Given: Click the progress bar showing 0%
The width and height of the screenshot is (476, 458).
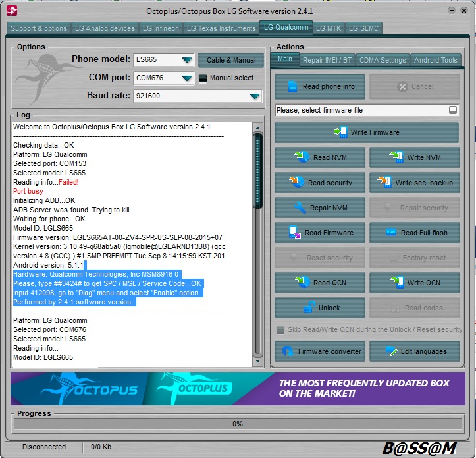Looking at the screenshot, I should tap(238, 424).
